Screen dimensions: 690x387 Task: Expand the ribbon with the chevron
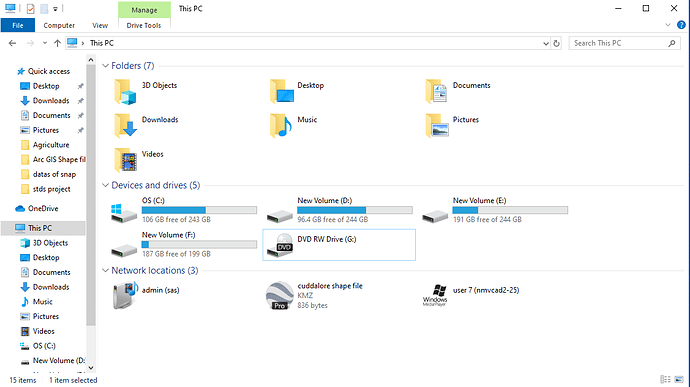[x=668, y=25]
